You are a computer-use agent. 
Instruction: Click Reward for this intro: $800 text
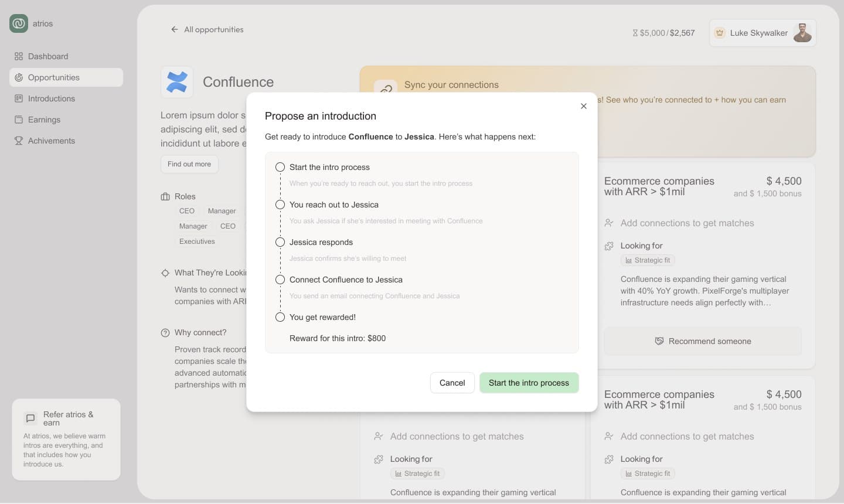point(338,338)
